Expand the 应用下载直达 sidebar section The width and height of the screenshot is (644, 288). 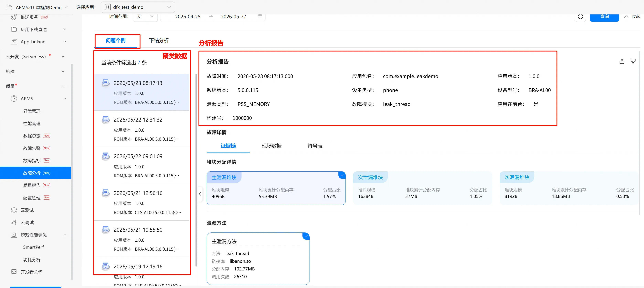point(65,29)
